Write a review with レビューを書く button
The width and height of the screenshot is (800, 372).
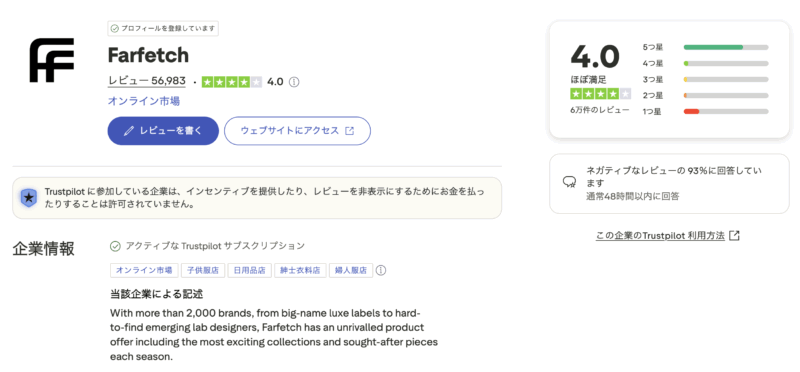pyautogui.click(x=163, y=131)
